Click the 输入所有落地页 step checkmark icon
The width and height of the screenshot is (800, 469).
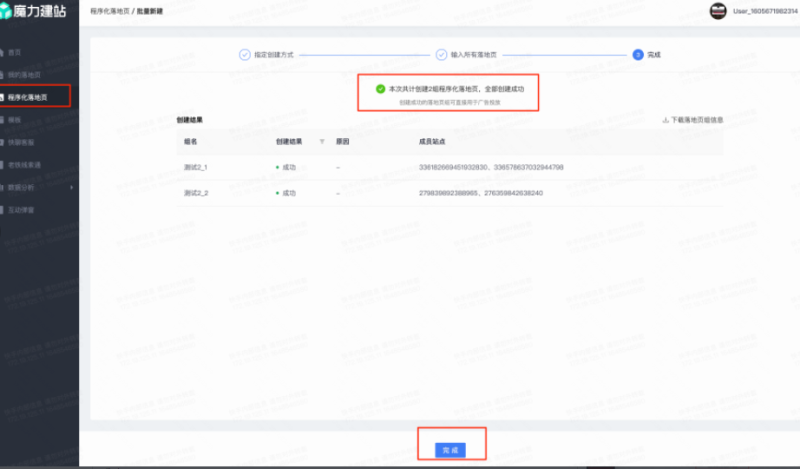[x=441, y=55]
